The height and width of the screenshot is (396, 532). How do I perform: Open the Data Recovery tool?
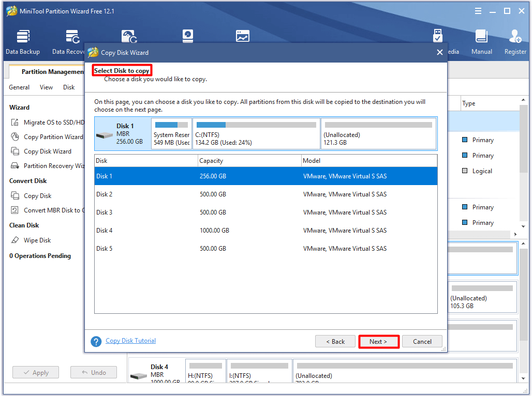point(68,42)
